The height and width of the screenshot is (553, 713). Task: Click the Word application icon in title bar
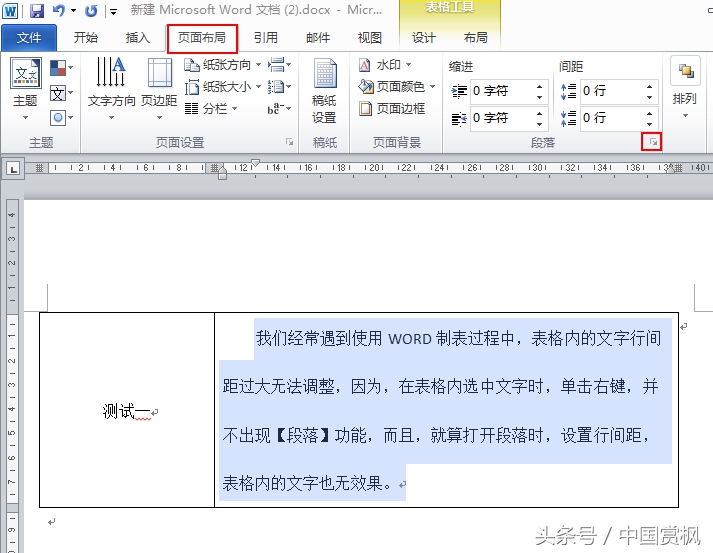10,10
